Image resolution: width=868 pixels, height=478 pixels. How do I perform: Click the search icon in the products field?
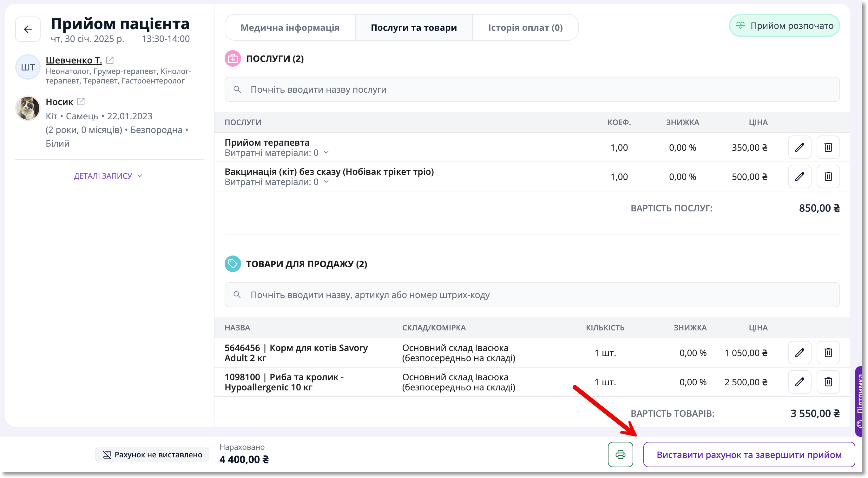(237, 295)
